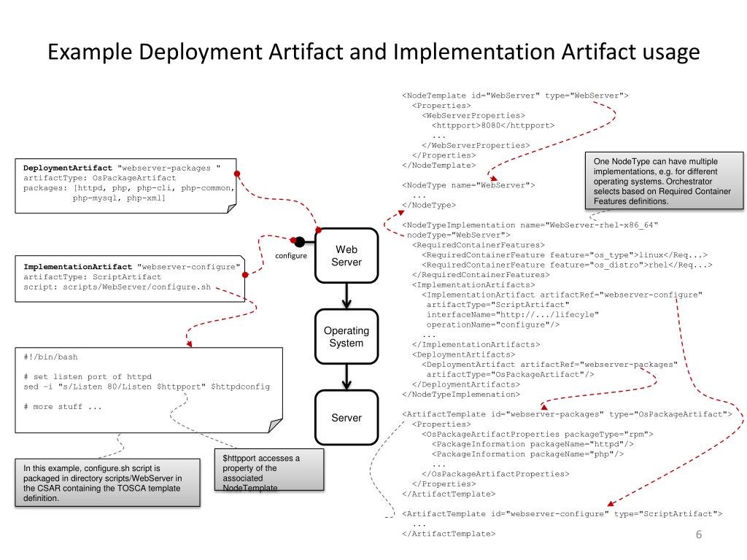Click the folded corner of the DeploymentArtifact note
Screen dimensions: 747x560
click(x=231, y=209)
